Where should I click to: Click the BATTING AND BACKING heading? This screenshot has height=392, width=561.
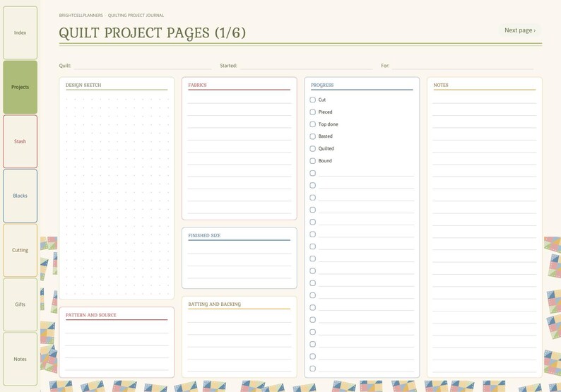pos(214,304)
